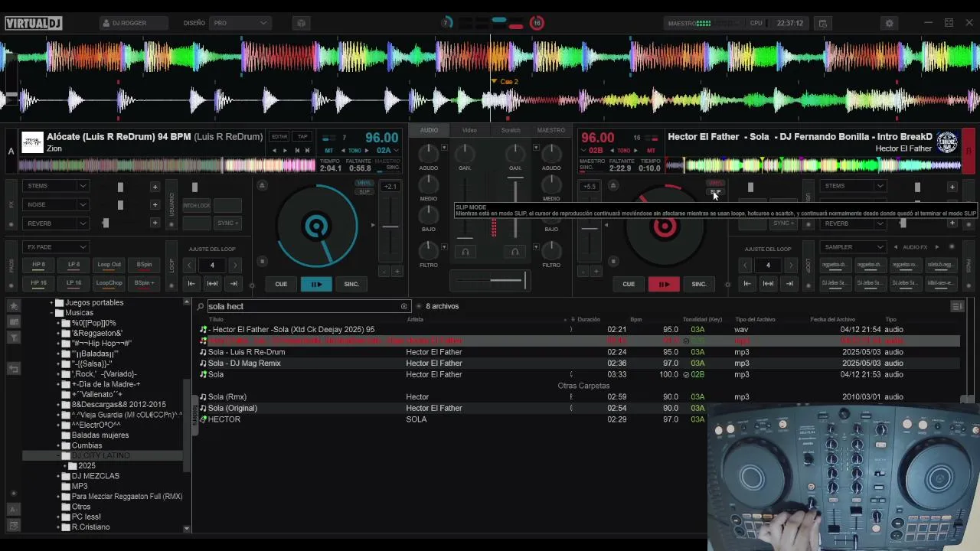Click the deck A pitch fader
Image resolution: width=980 pixels, height=551 pixels.
coord(390,227)
